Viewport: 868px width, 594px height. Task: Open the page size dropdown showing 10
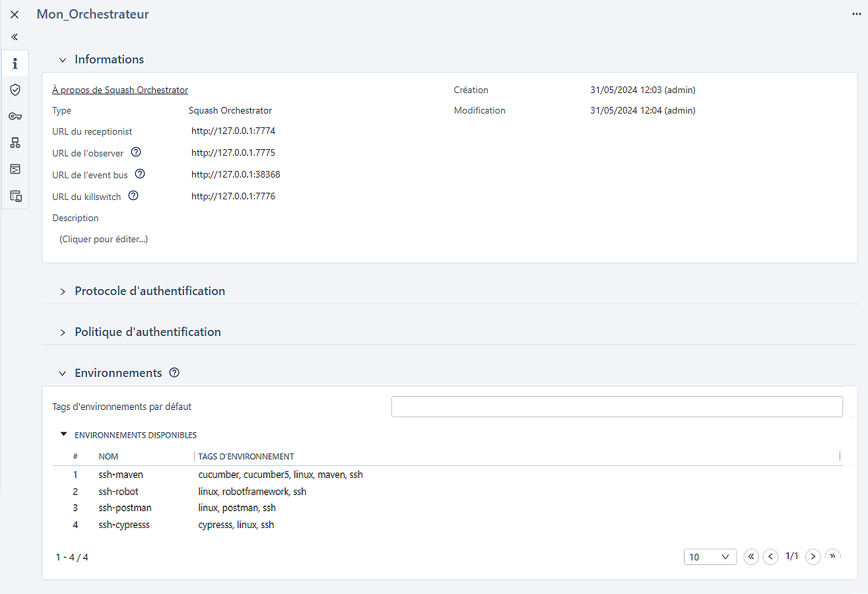click(x=710, y=557)
